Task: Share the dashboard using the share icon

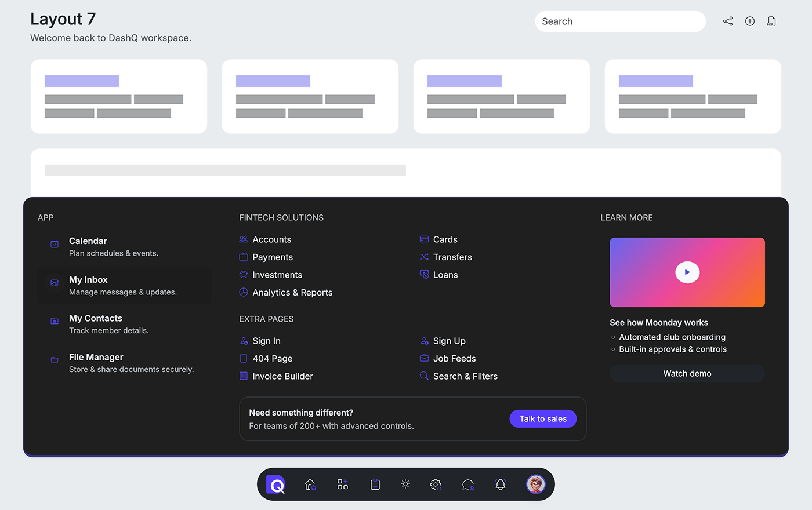Action: (728, 21)
